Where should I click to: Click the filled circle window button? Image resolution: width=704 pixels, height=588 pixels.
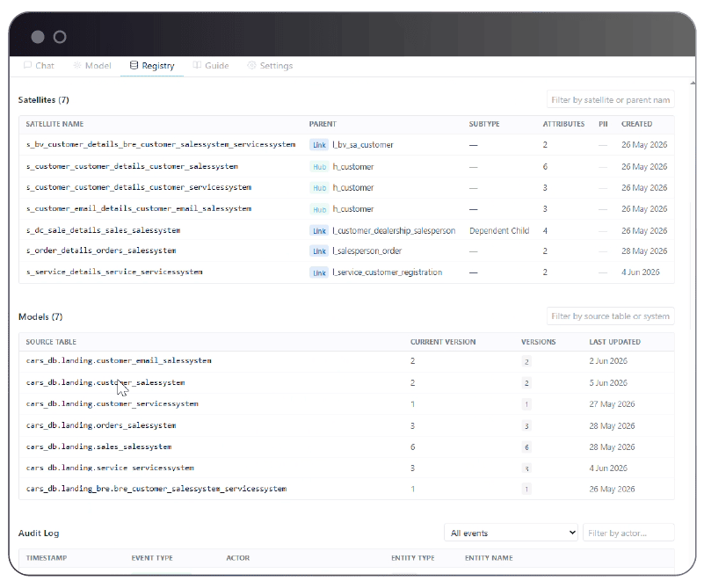tap(38, 37)
